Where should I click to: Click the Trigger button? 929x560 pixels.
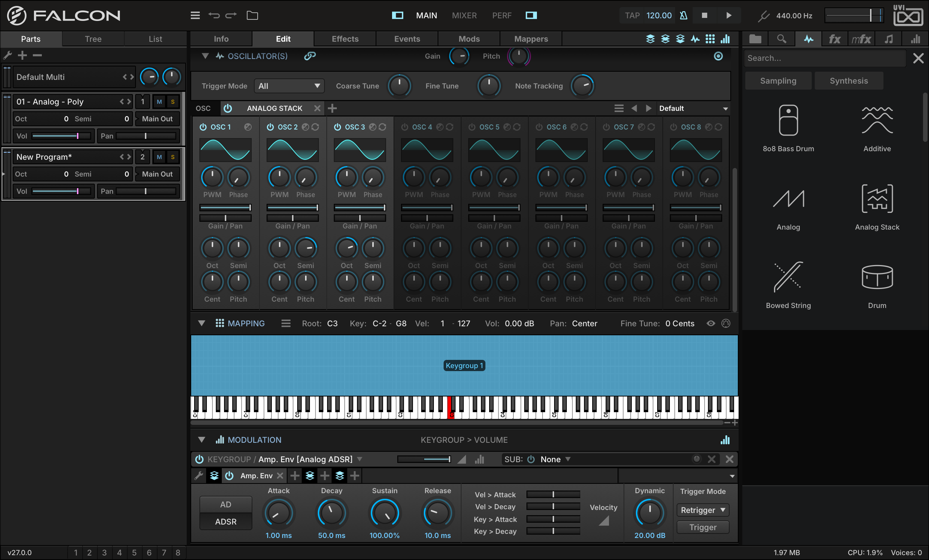click(703, 527)
